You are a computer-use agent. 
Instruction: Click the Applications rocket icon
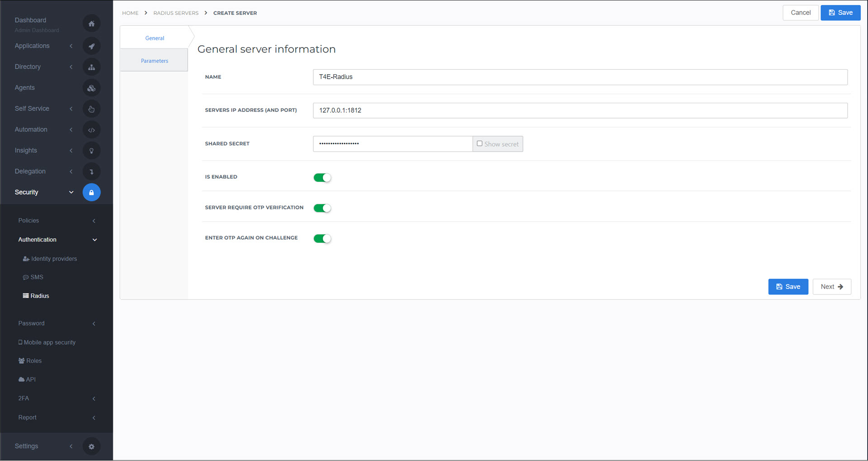click(91, 46)
